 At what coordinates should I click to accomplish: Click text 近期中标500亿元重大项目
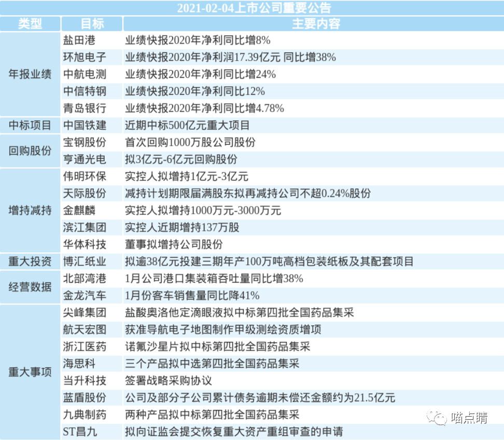point(187,126)
